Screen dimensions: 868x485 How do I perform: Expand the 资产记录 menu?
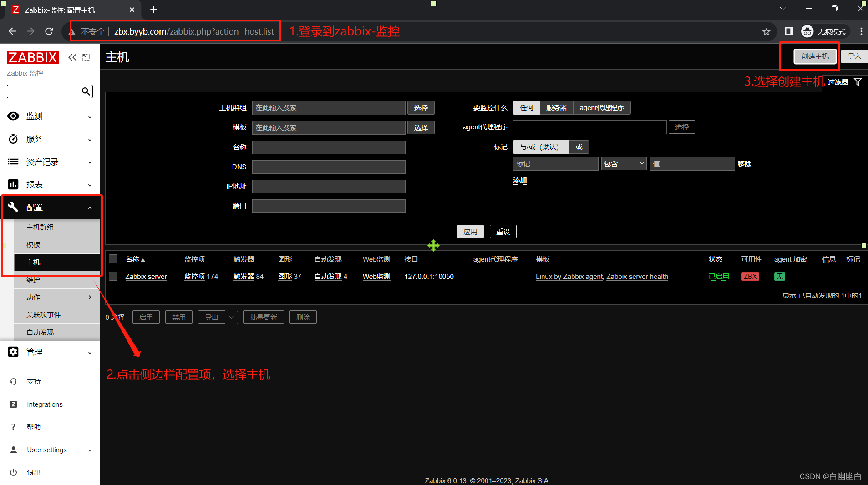pos(90,162)
